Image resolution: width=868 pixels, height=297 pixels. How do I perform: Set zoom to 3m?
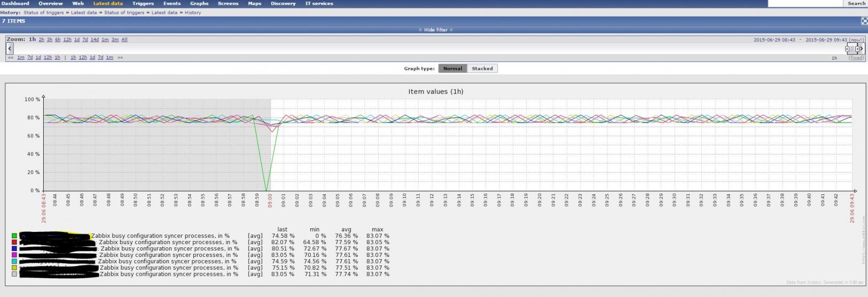point(115,40)
